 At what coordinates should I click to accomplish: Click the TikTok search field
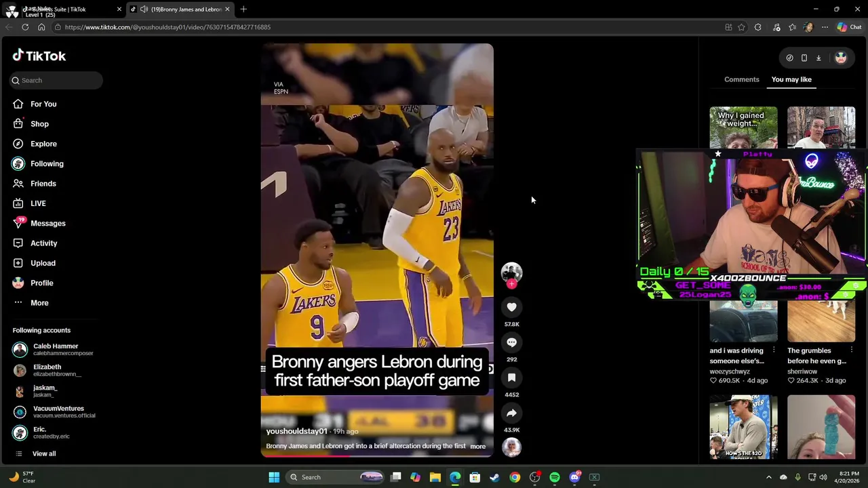(x=56, y=80)
